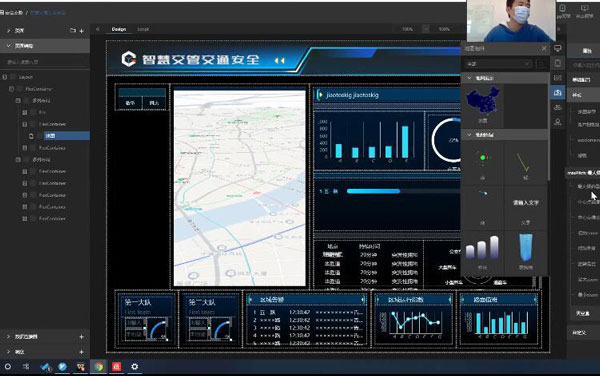Screen dimensions: 600x376
Task: Open the highlighted map components icon in sidebar strip
Action: pos(558,93)
